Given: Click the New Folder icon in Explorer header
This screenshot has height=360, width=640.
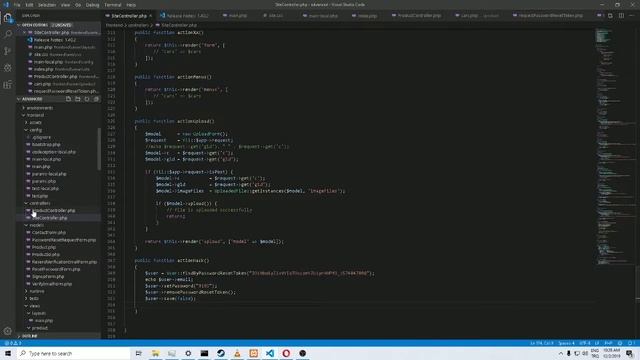Looking at the screenshot, I should tap(78, 99).
